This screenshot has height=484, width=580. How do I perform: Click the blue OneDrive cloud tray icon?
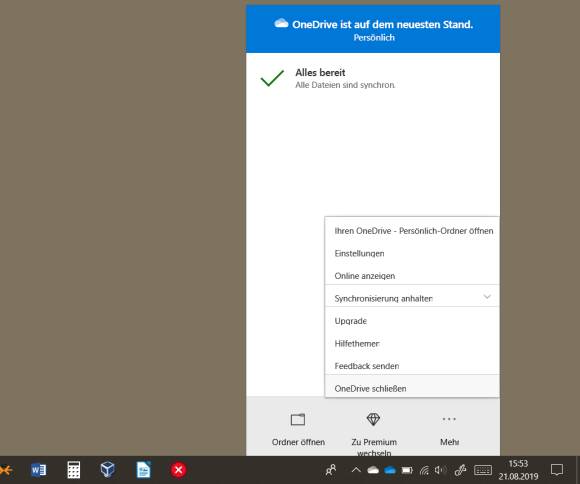pos(390,471)
